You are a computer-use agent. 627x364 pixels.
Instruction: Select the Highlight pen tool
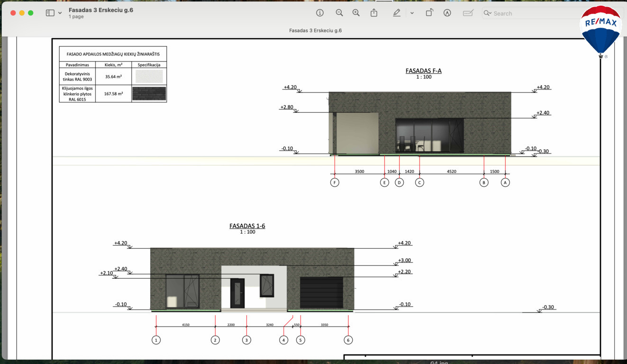(397, 13)
